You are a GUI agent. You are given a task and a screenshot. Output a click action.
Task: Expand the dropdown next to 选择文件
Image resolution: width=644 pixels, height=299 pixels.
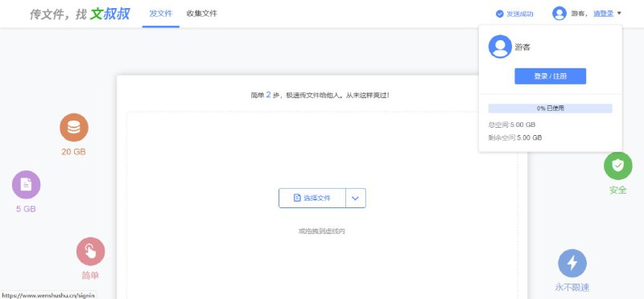click(x=356, y=198)
